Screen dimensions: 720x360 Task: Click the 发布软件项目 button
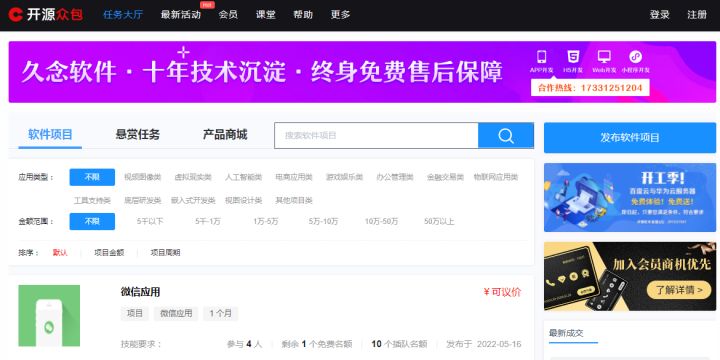click(x=630, y=137)
